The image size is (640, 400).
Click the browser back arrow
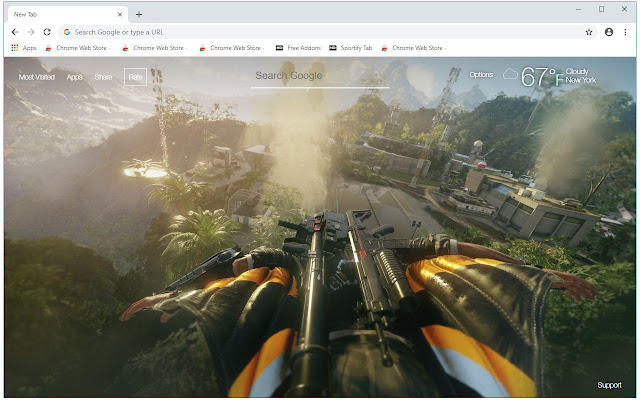pyautogui.click(x=15, y=32)
